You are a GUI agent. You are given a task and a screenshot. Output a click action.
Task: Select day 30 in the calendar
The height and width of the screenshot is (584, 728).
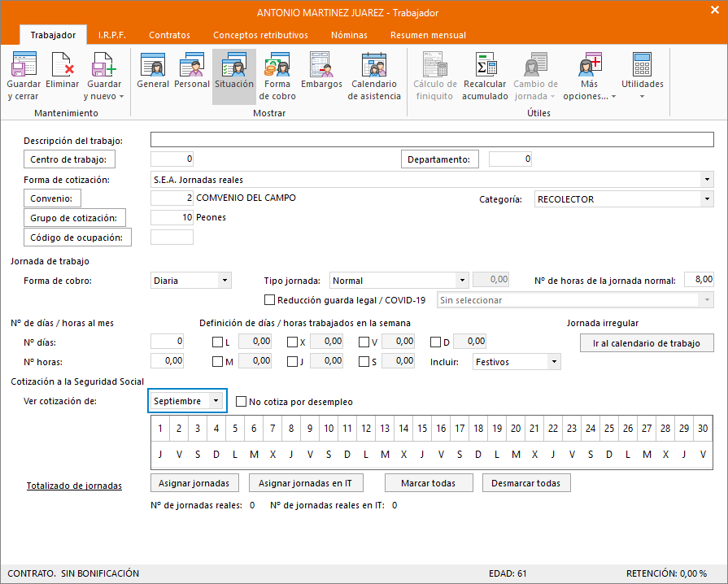point(703,428)
